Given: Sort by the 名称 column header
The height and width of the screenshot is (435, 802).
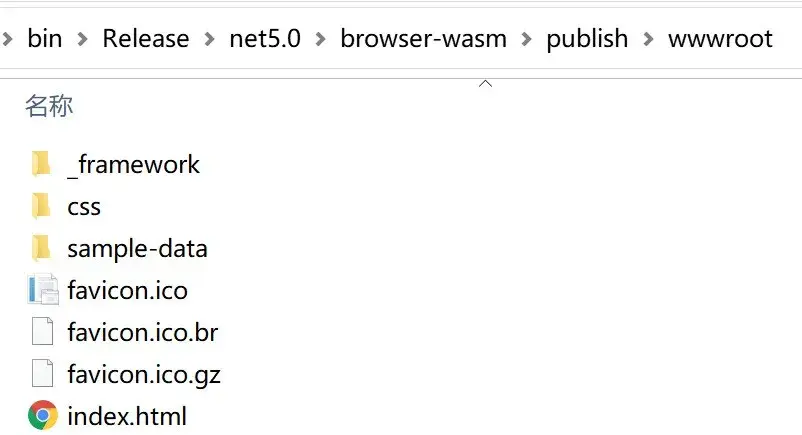Looking at the screenshot, I should coord(49,106).
